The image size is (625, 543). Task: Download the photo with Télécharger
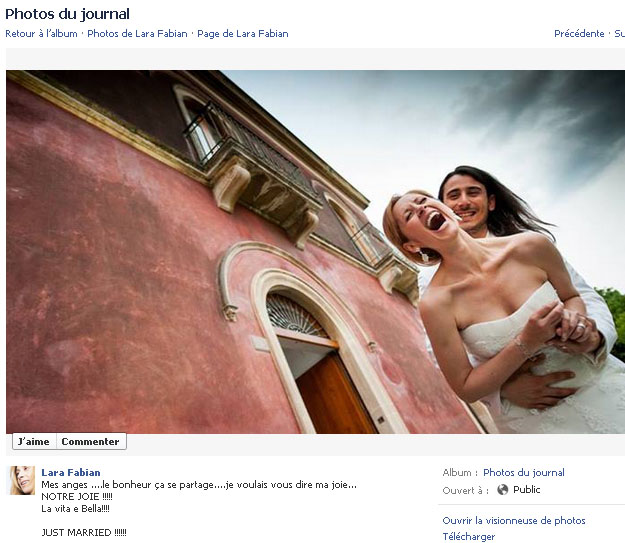[468, 537]
